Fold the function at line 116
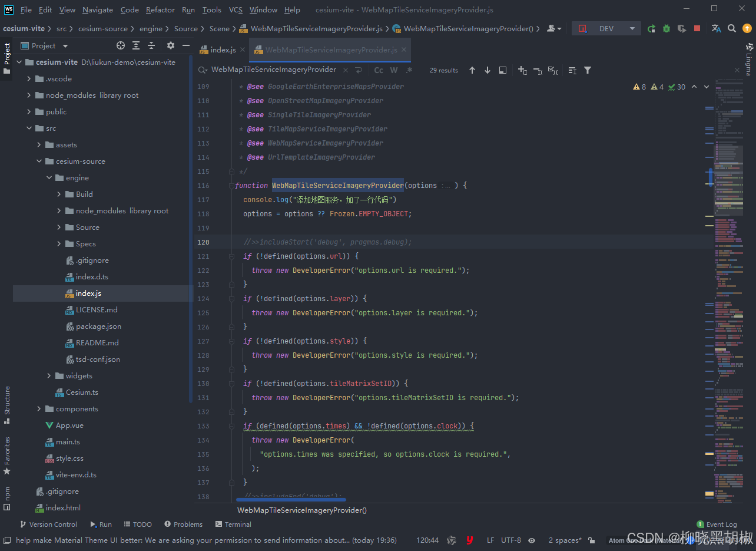This screenshot has width=756, height=551. (231, 186)
